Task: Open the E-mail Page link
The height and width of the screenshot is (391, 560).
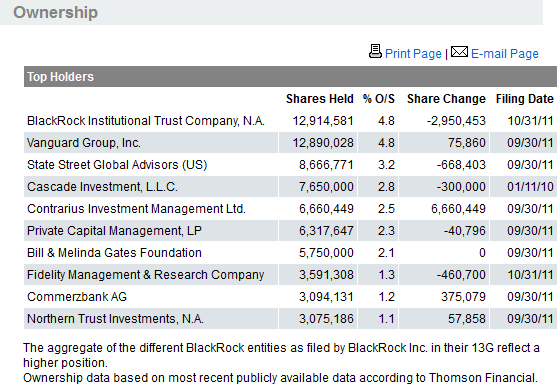Action: click(505, 54)
